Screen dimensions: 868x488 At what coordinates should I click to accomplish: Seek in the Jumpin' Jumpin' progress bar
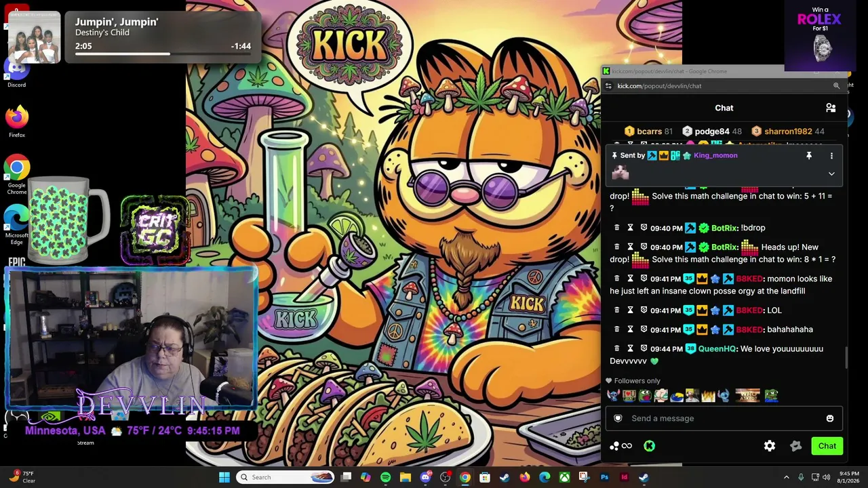pos(163,54)
